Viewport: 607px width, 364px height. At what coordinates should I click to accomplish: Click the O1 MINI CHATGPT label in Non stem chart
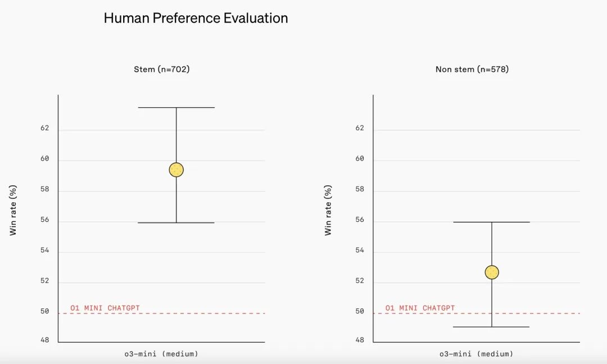pyautogui.click(x=420, y=308)
